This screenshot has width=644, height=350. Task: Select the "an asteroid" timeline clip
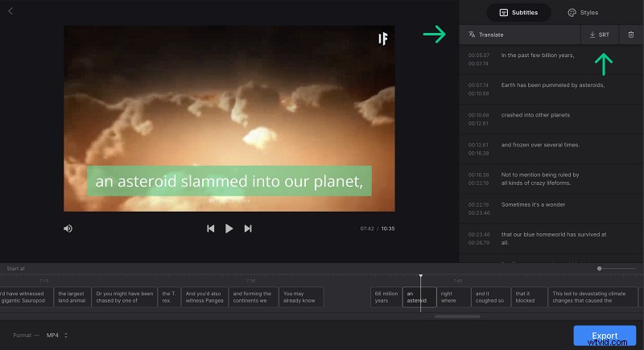[x=419, y=297]
